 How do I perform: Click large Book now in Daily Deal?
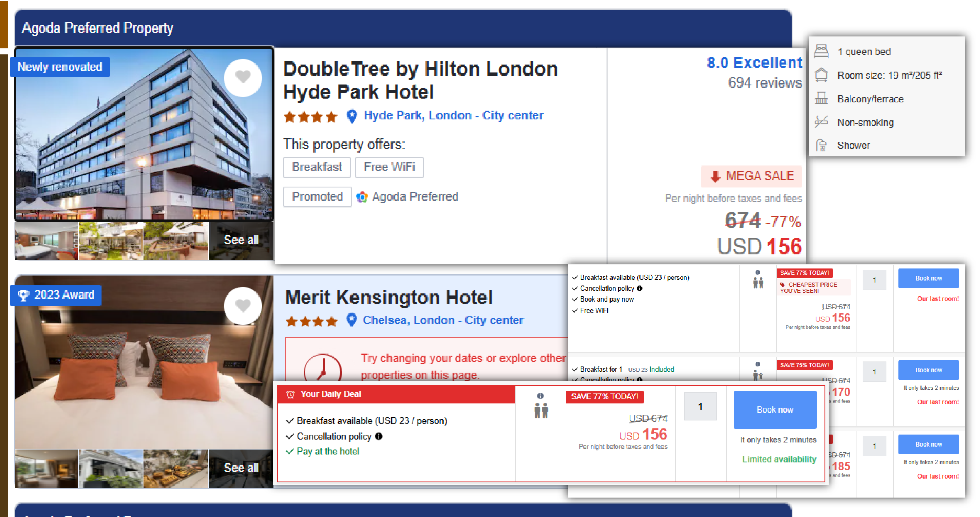[775, 410]
